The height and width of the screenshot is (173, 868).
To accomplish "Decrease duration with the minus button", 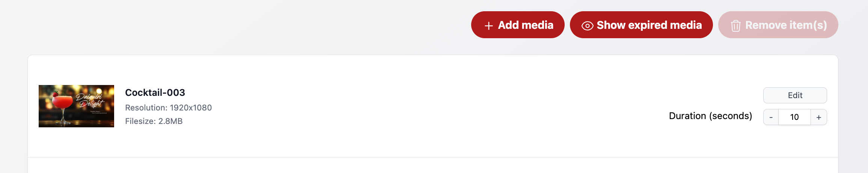I will (x=771, y=117).
